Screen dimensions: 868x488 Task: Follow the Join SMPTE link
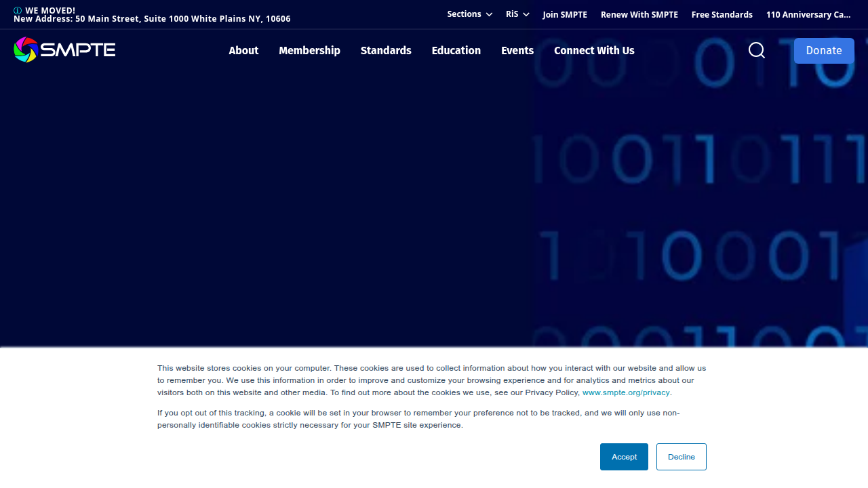565,14
